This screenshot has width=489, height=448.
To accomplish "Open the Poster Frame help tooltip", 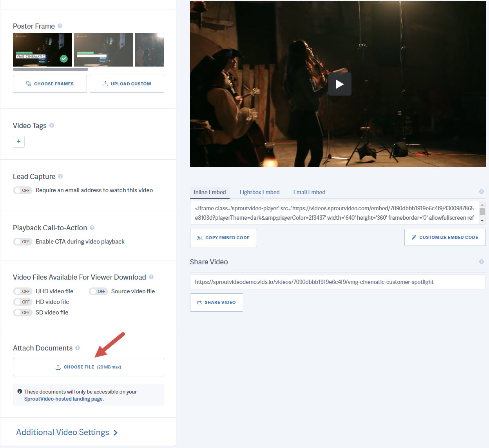I will (60, 25).
